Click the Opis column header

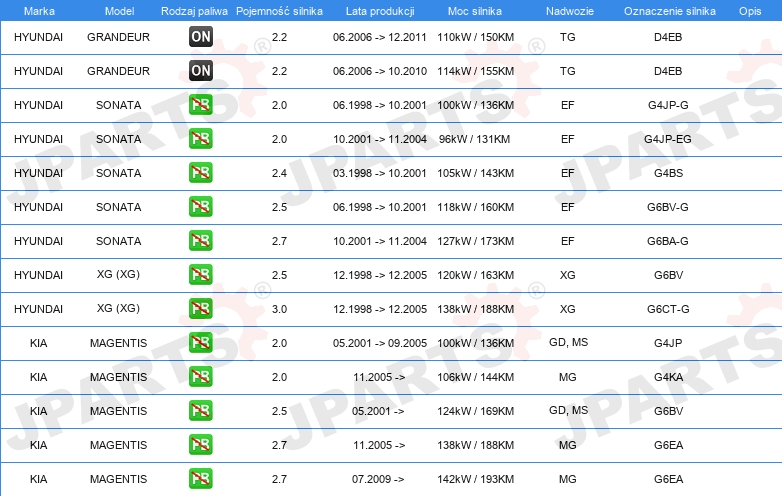pyautogui.click(x=750, y=11)
